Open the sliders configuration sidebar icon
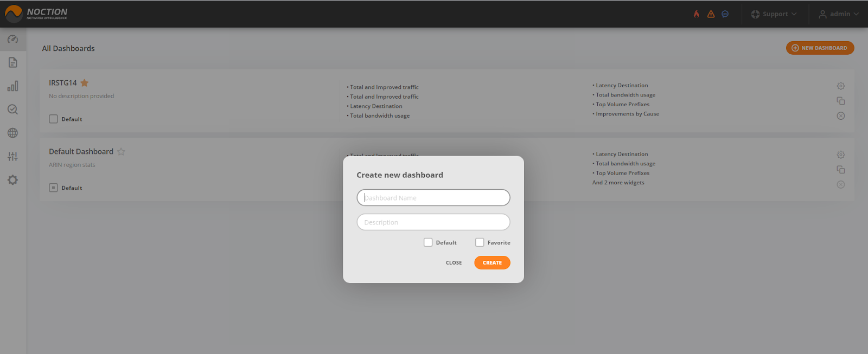 [x=12, y=157]
